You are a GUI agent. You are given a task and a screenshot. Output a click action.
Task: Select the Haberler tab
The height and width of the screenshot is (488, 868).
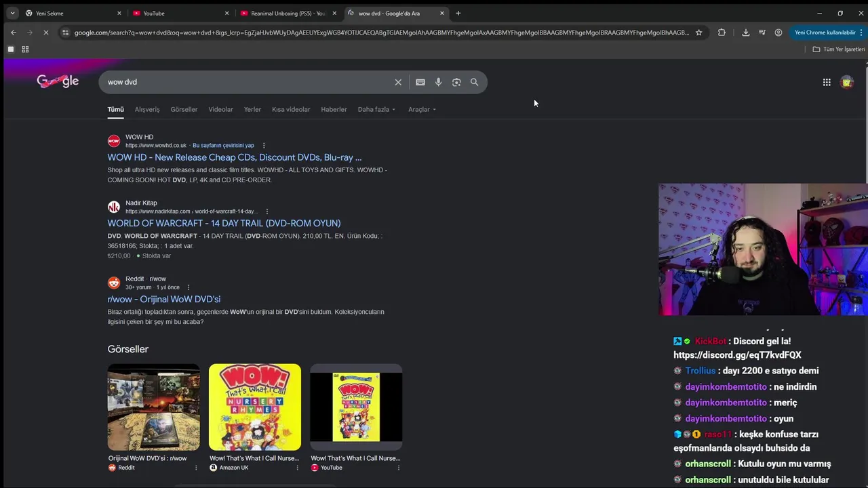334,109
